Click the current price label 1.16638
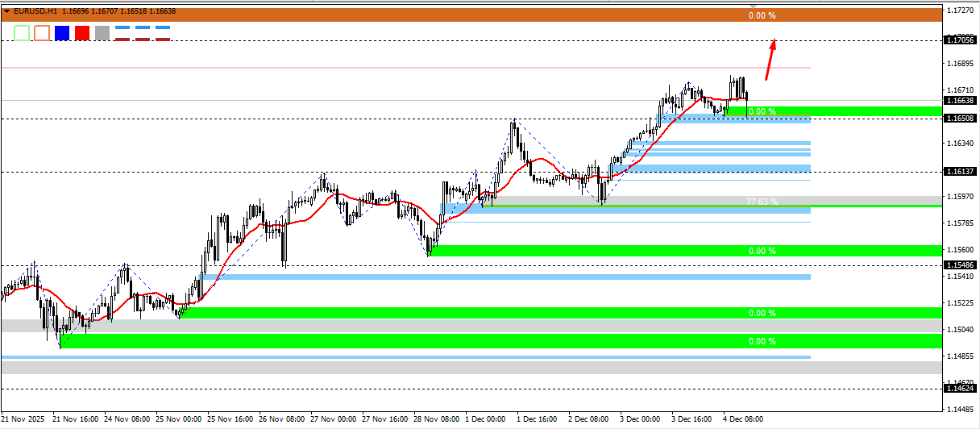Image resolution: width=980 pixels, height=429 pixels. (x=961, y=101)
